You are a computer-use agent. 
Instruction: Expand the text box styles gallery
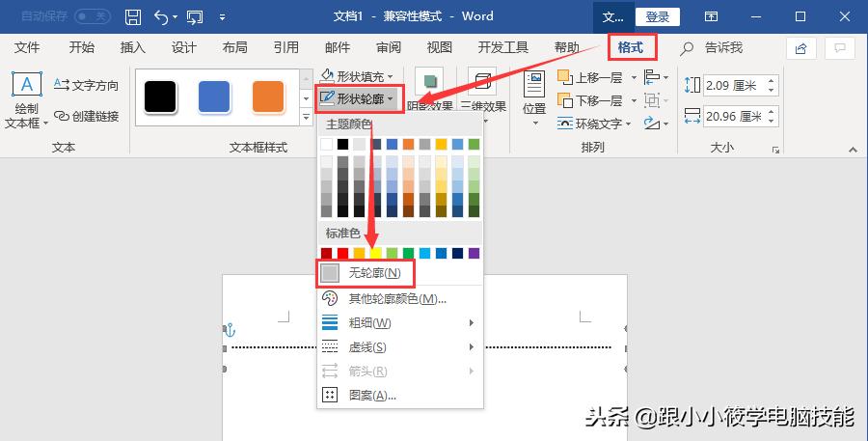point(306,117)
